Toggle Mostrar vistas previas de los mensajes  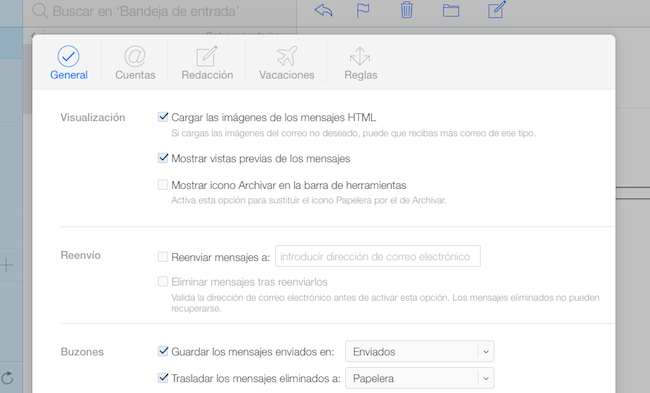163,158
